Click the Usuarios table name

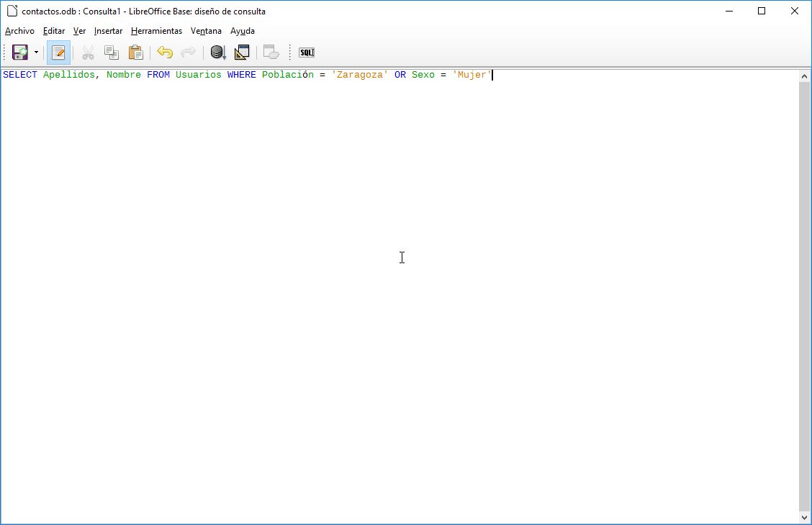click(199, 75)
